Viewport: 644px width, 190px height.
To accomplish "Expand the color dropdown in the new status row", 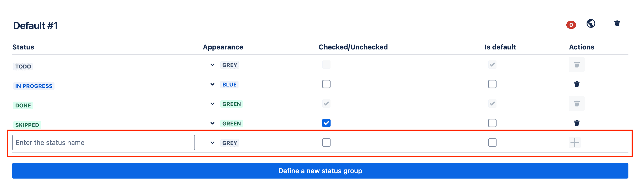I will (x=212, y=142).
